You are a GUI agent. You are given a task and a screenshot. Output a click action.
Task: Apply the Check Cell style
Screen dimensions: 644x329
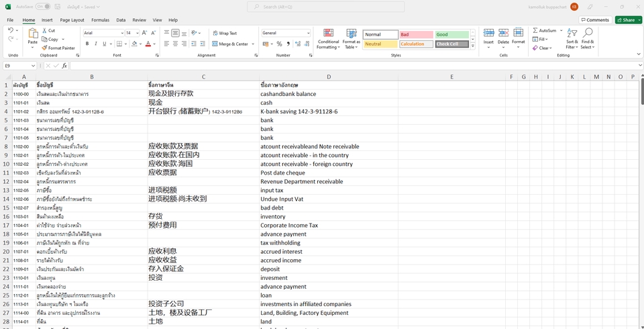451,44
